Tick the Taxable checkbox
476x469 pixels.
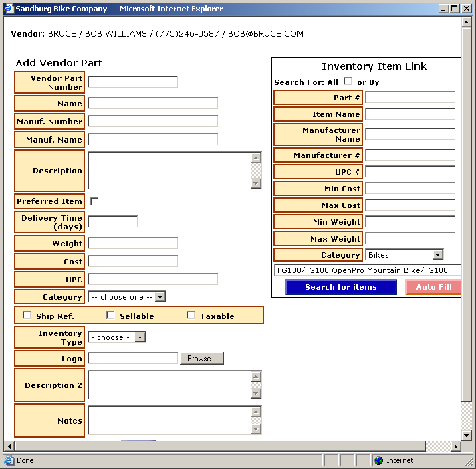(191, 316)
